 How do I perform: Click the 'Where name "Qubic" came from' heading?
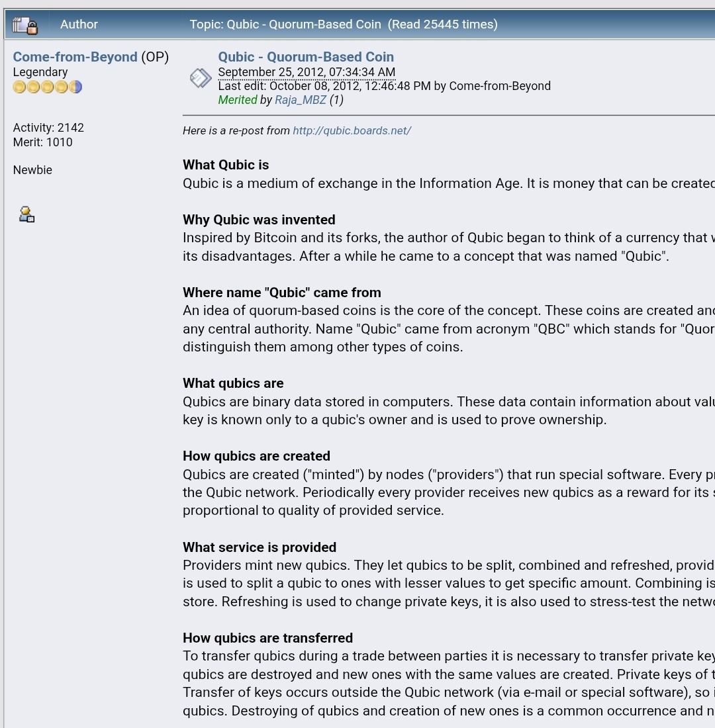click(x=282, y=293)
